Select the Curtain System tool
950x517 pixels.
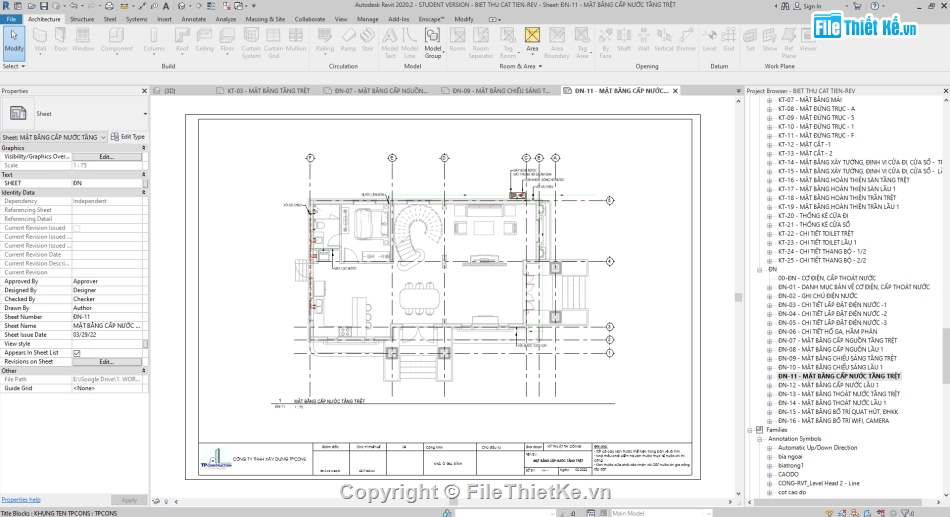tap(251, 42)
